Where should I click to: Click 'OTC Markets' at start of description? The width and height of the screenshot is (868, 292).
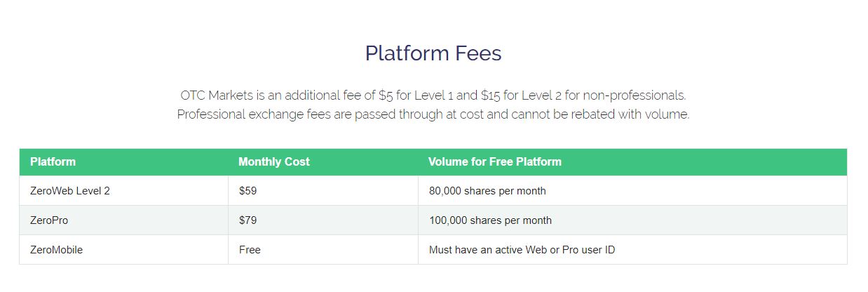coord(216,95)
